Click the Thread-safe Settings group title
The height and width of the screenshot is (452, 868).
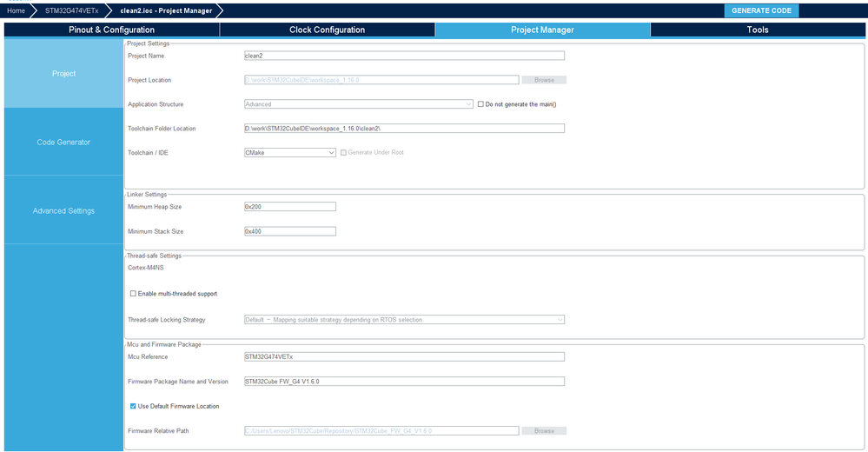point(154,256)
